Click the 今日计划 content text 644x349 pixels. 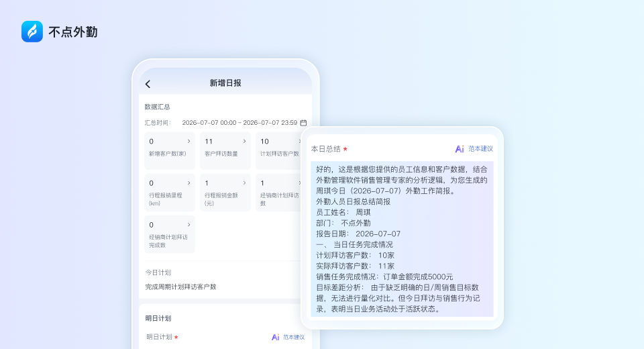(180, 287)
